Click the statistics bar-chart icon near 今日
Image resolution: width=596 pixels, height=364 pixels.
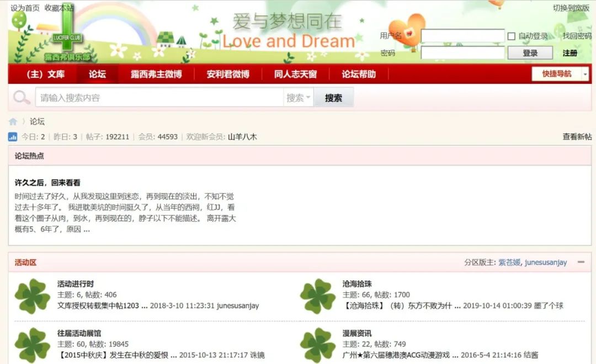(13, 136)
